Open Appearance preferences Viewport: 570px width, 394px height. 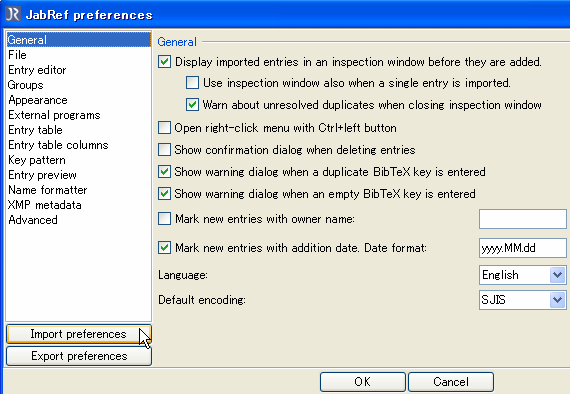[x=79, y=100]
